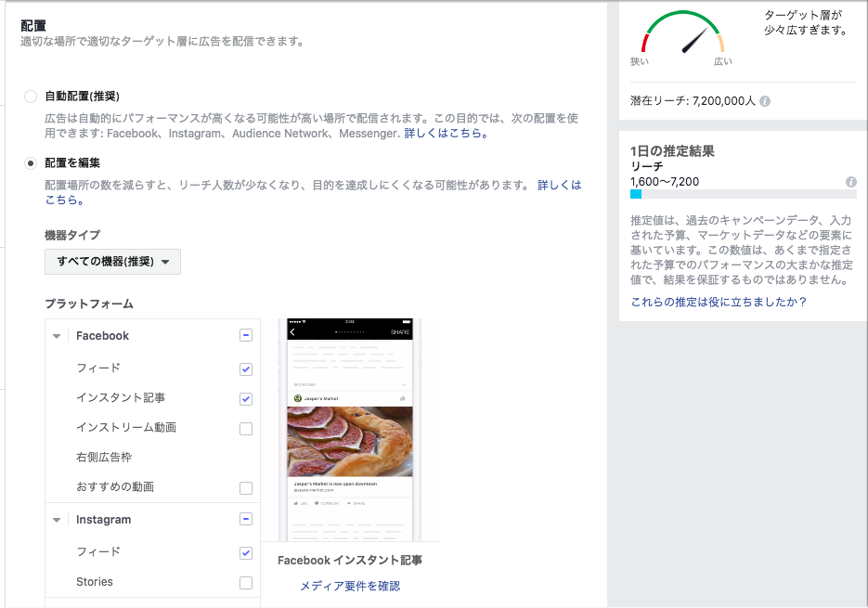
Task: Click the info icon beside the リーチ estimate
Action: [850, 182]
